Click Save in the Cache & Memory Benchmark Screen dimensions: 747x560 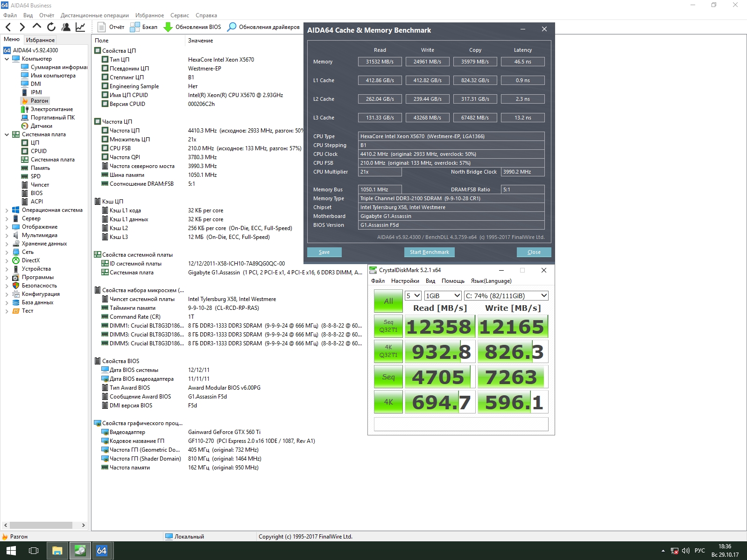click(324, 252)
